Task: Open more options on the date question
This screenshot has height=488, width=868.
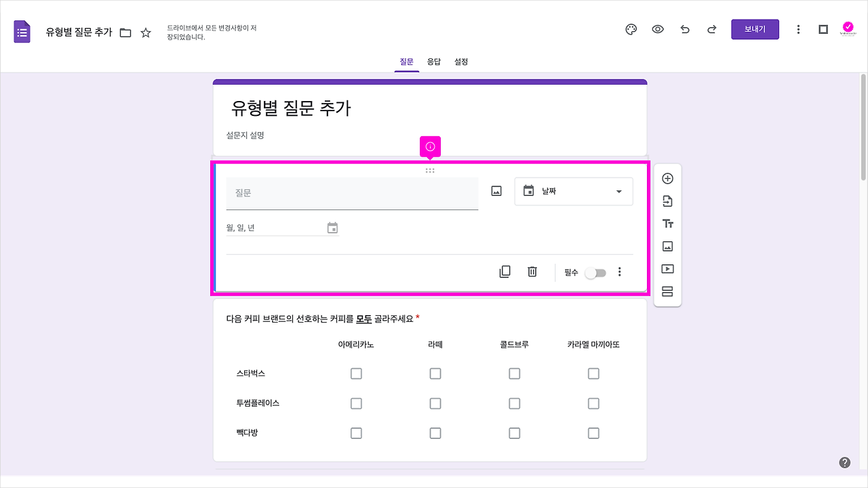Action: tap(619, 271)
